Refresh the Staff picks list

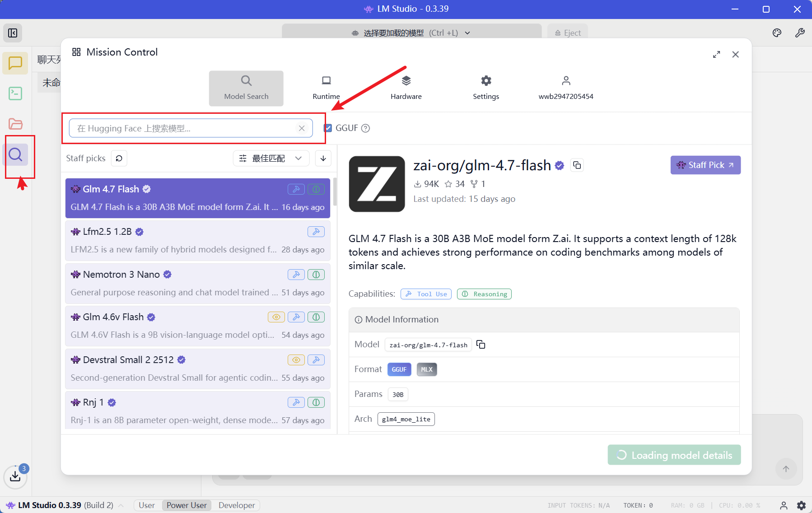[119, 159]
